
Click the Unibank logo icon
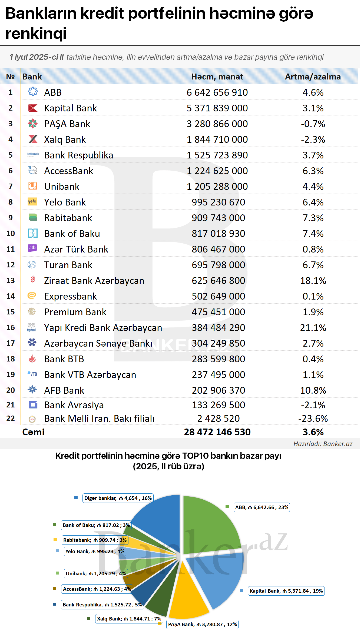[32, 186]
